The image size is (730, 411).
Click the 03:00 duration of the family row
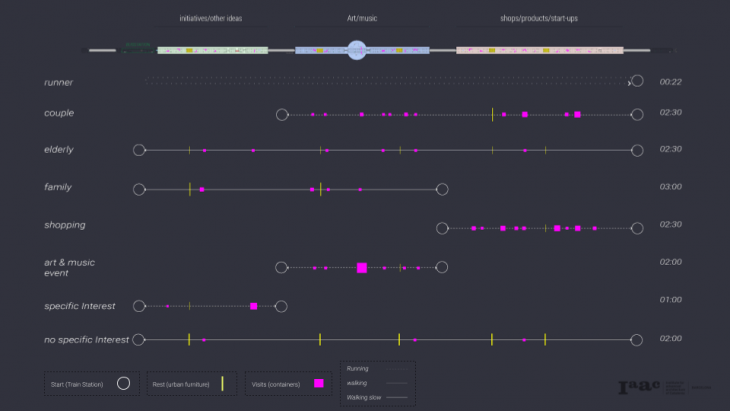(x=670, y=187)
